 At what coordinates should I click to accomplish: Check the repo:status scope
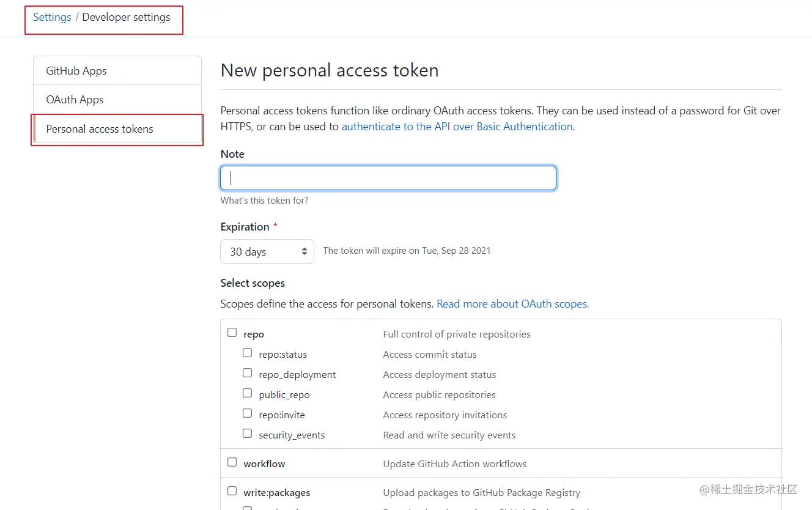[247, 353]
